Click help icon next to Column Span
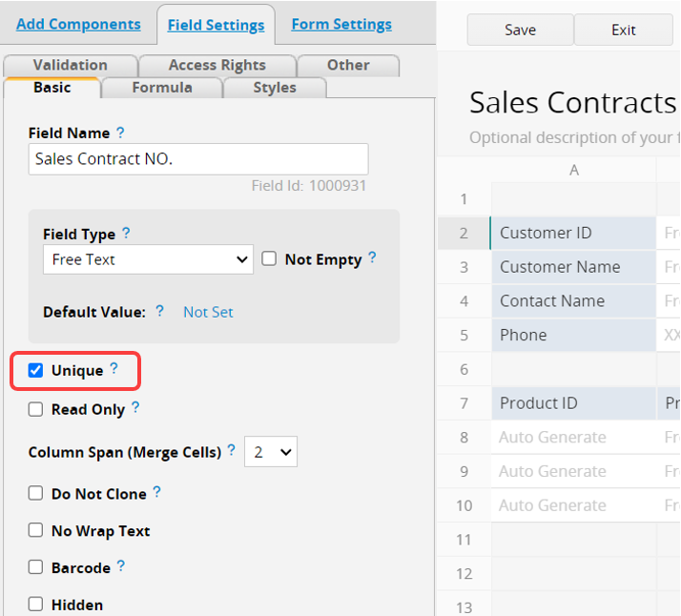Viewport: 681px width, 616px height. pyautogui.click(x=232, y=451)
